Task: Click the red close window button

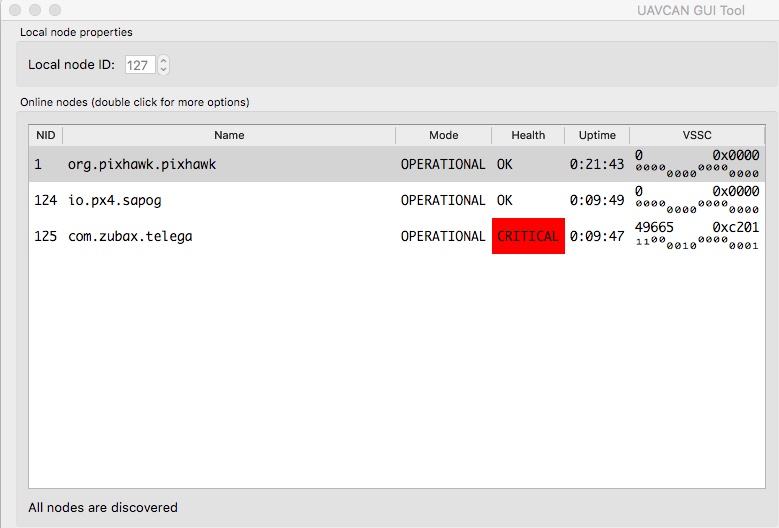Action: point(15,10)
